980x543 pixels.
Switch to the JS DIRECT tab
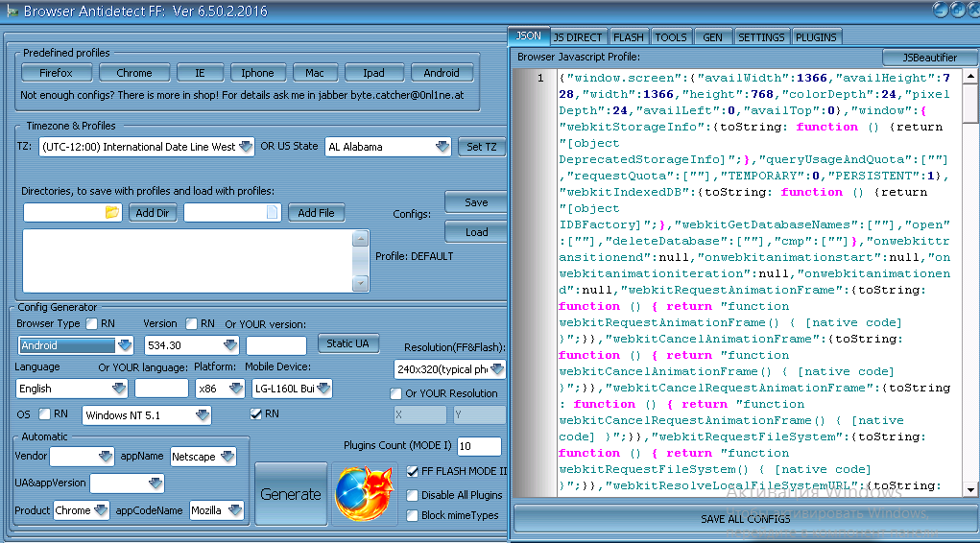578,37
